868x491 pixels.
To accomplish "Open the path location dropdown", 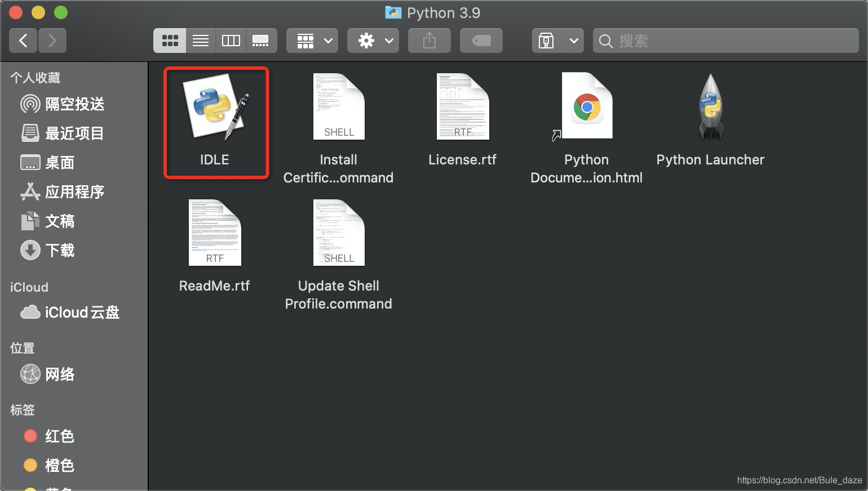I will [558, 41].
